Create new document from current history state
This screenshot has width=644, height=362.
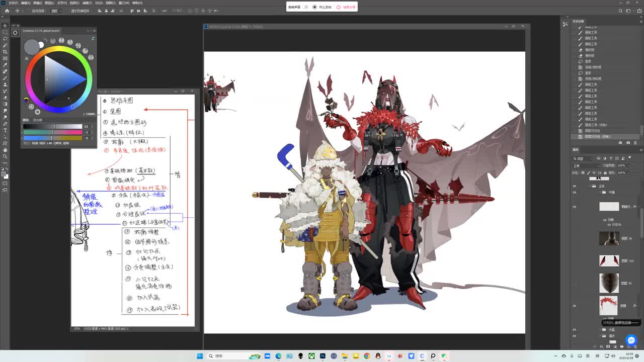[620, 142]
